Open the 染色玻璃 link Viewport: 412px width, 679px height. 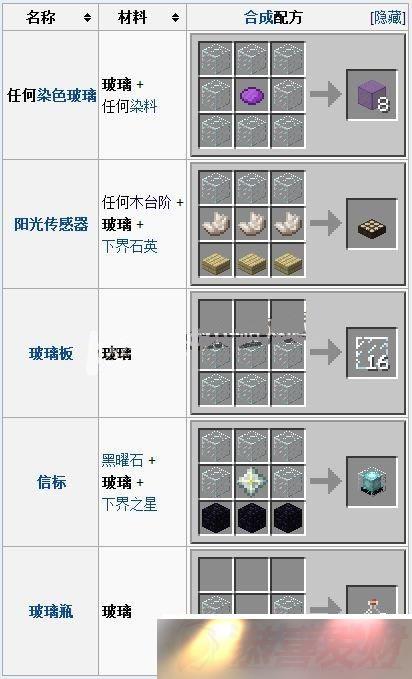(67, 95)
